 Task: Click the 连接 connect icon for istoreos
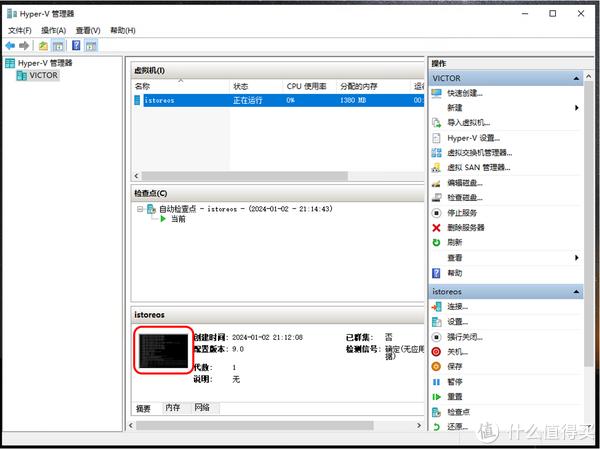pos(436,307)
